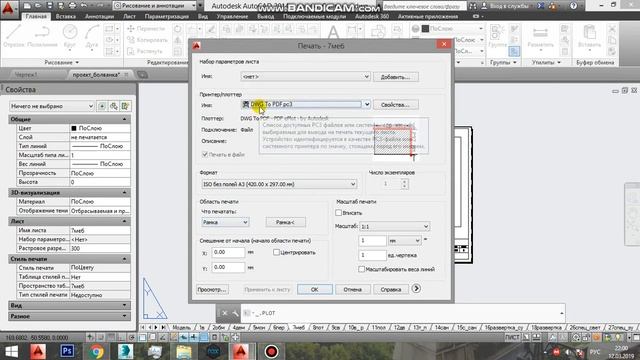Click the ЛИСТ paper space status button
The width and height of the screenshot is (640, 360).
(x=512, y=337)
